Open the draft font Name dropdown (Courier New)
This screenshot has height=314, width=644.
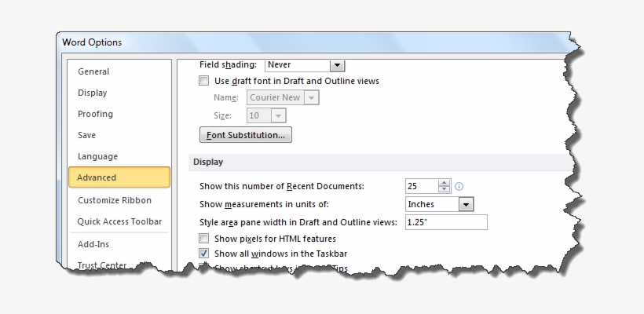point(311,97)
